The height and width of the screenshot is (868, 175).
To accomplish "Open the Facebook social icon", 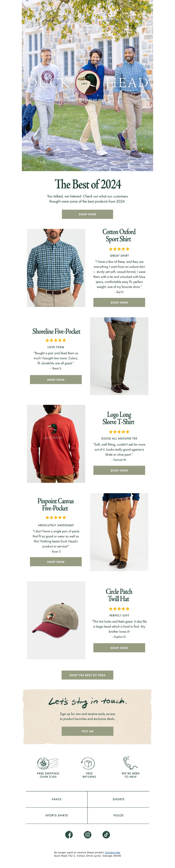I will pyautogui.click(x=69, y=835).
